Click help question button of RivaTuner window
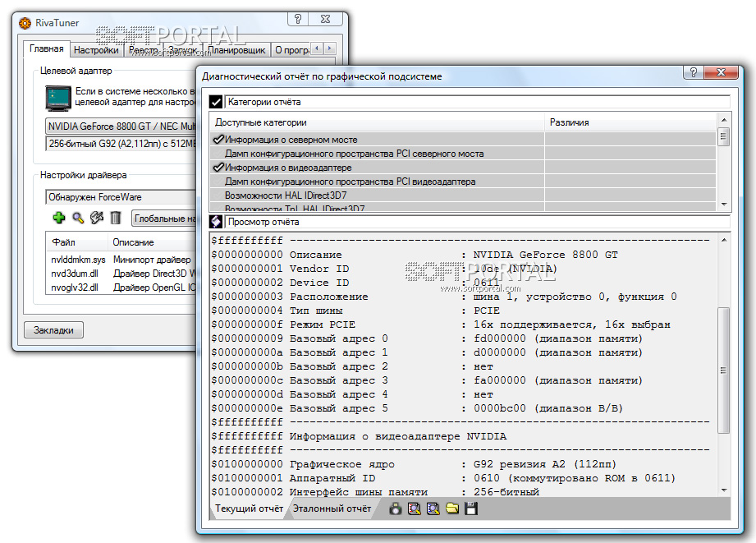Image resolution: width=756 pixels, height=543 pixels. pos(297,19)
